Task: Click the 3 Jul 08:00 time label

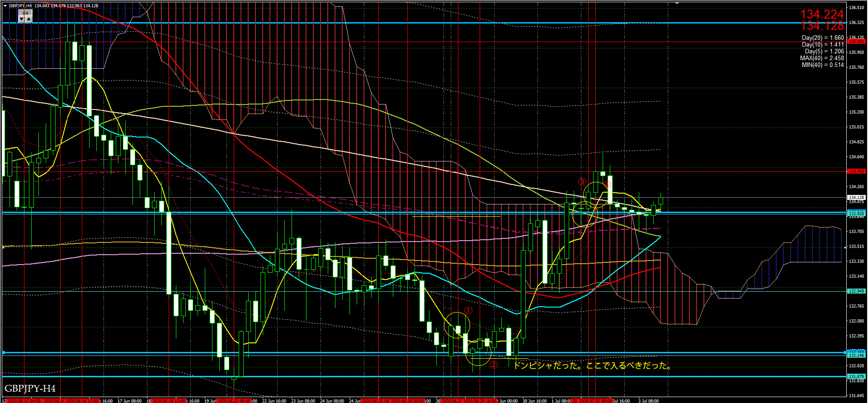Action: click(648, 401)
